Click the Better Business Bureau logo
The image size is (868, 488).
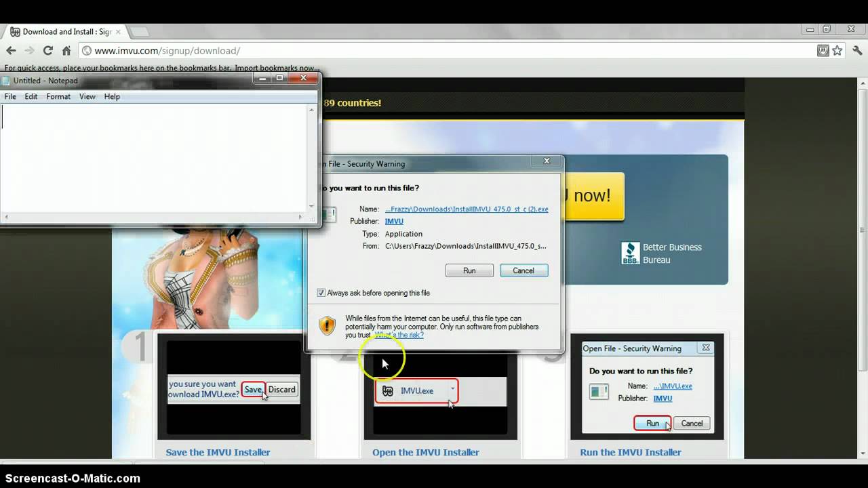(x=630, y=253)
